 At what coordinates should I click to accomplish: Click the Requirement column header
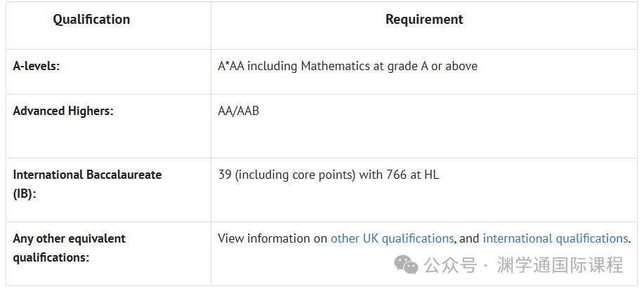pos(424,19)
